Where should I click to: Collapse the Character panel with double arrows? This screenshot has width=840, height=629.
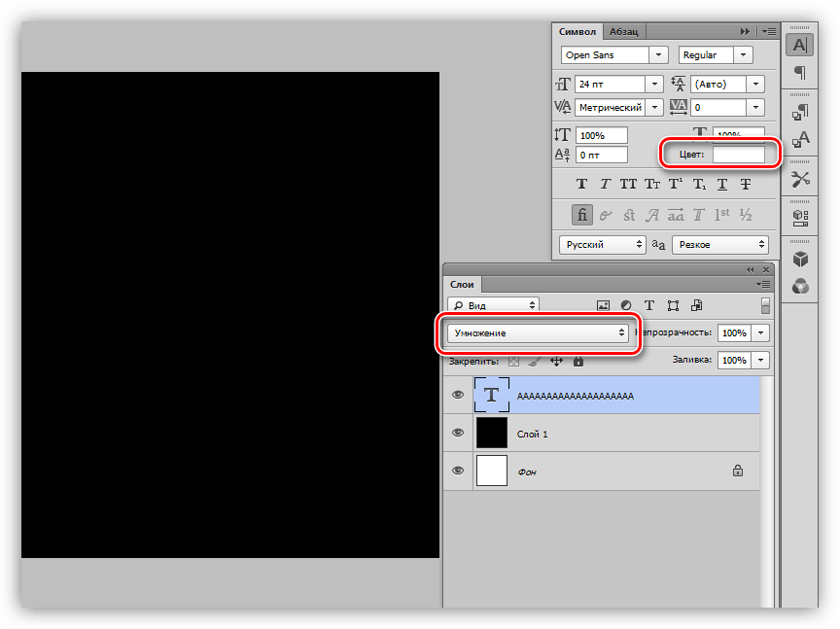point(745,32)
